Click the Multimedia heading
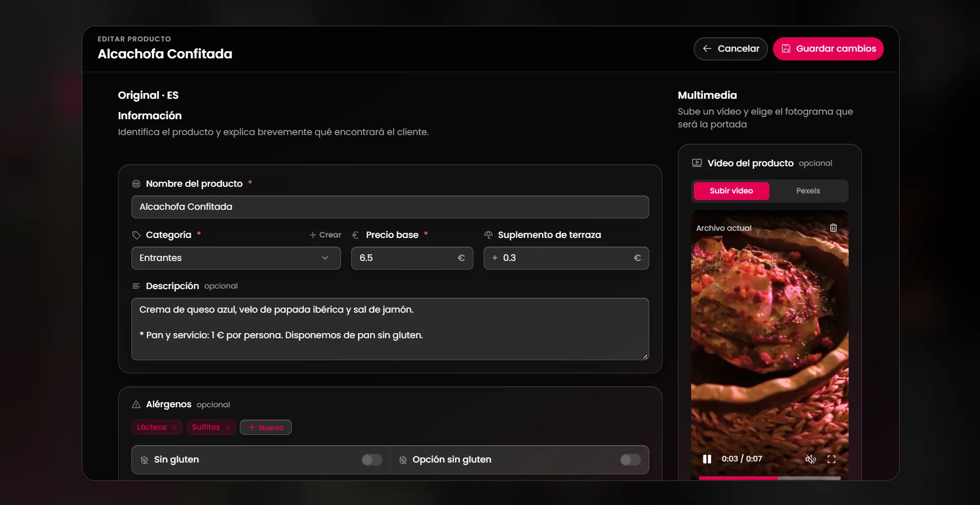The width and height of the screenshot is (980, 505). point(707,95)
